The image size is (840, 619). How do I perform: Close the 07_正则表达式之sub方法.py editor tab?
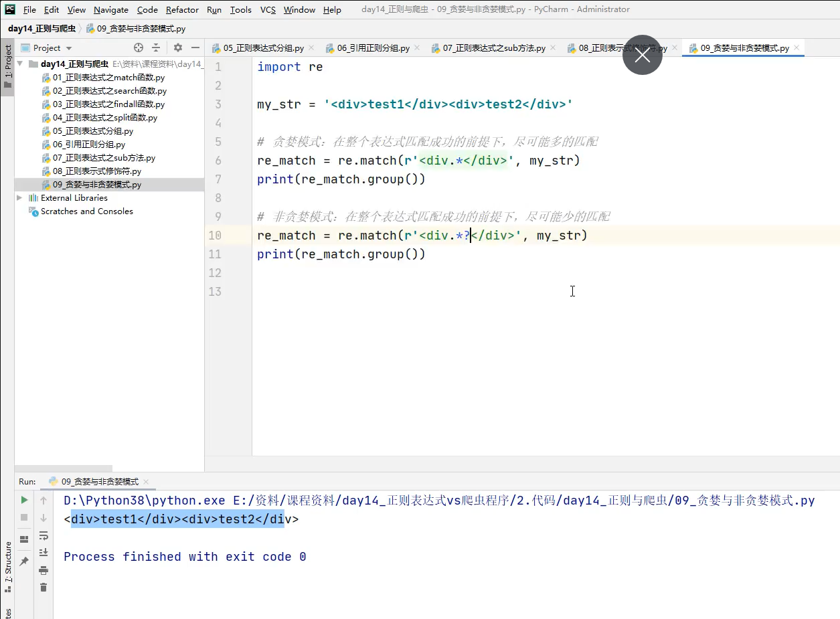tap(553, 48)
